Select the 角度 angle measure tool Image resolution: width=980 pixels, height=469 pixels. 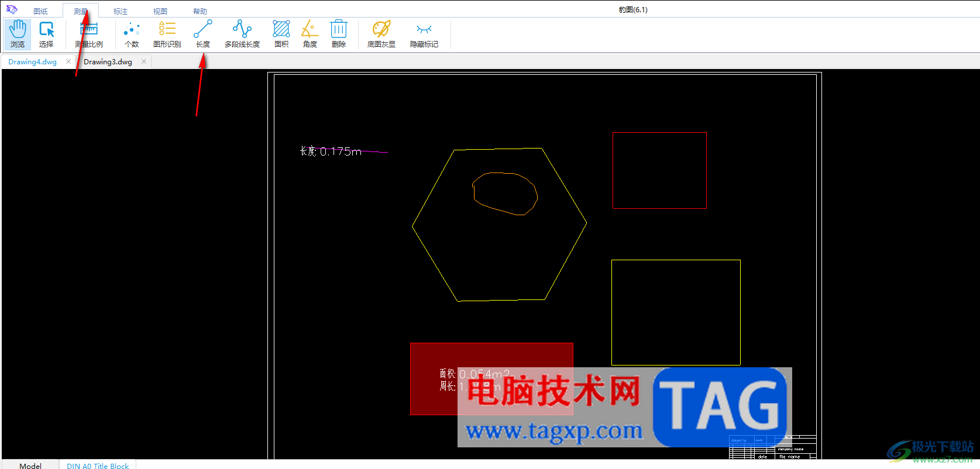pyautogui.click(x=310, y=34)
